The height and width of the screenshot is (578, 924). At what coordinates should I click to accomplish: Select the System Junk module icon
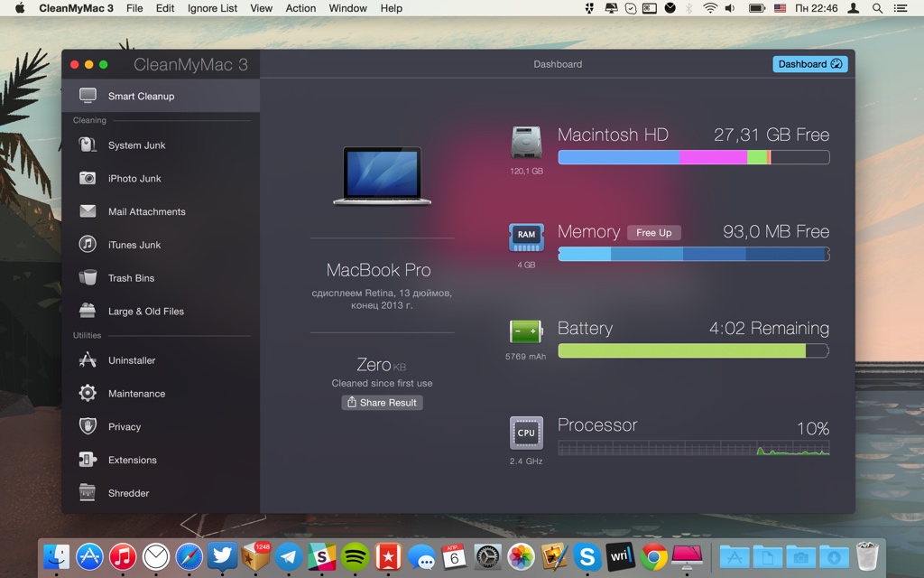88,145
